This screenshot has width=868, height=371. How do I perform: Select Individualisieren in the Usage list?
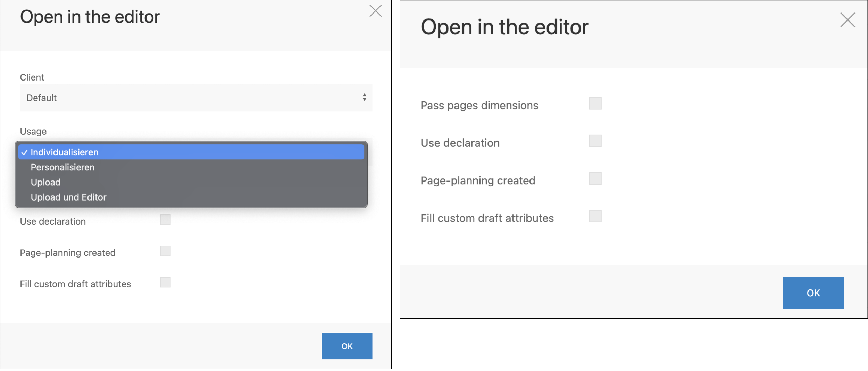tap(65, 152)
